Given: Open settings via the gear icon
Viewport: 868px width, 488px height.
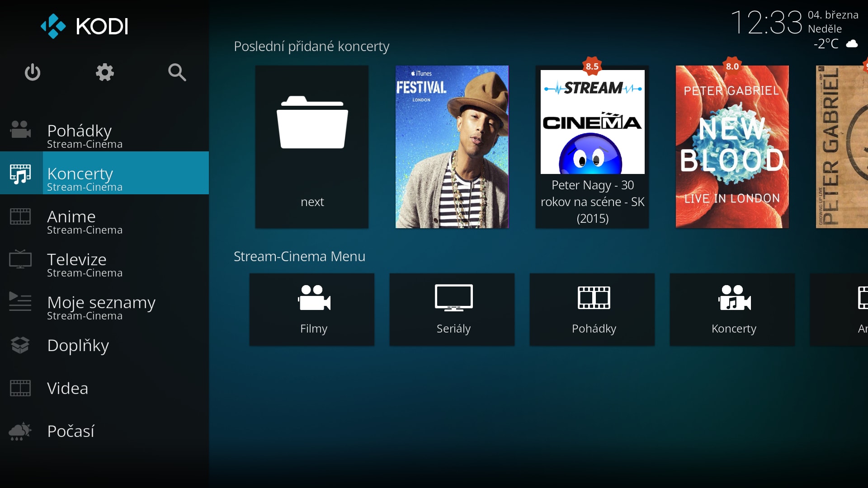Looking at the screenshot, I should tap(105, 72).
